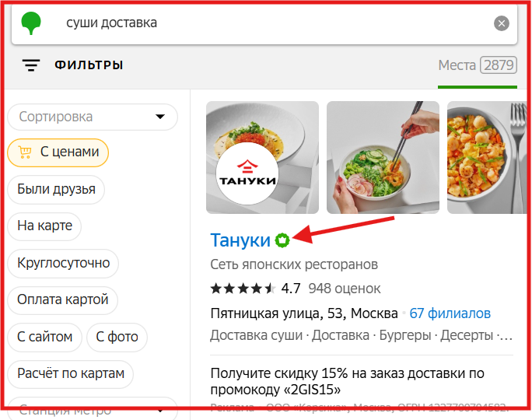Open the poke bowl photo thumbnail
Viewport: 532px width, 420px height.
(383, 157)
